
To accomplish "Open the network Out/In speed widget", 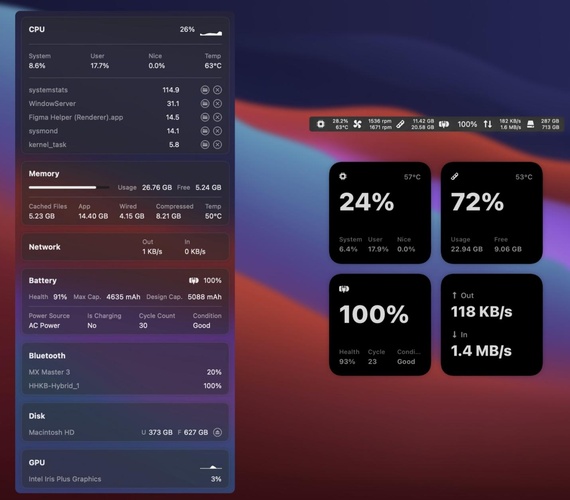I will point(491,325).
